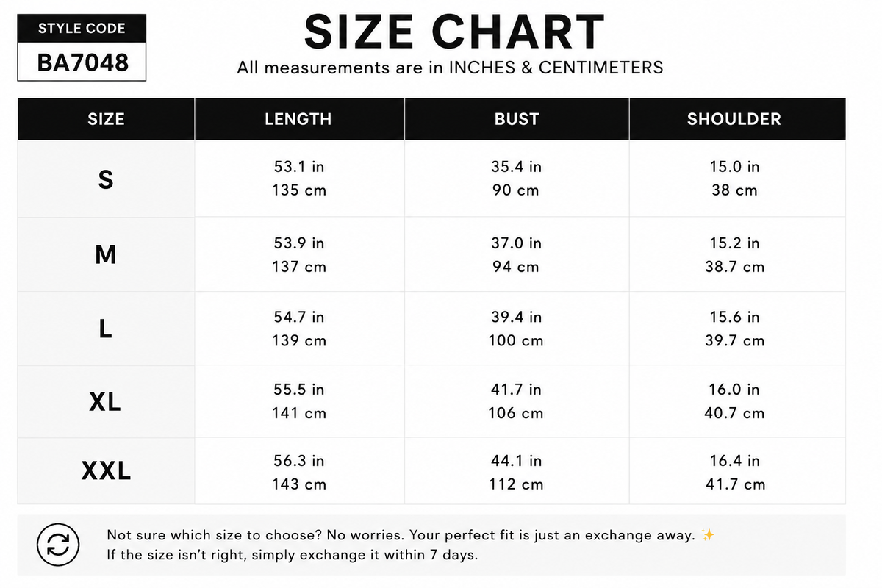This screenshot has width=882, height=588.
Task: Choose the size M row label
Action: (106, 254)
